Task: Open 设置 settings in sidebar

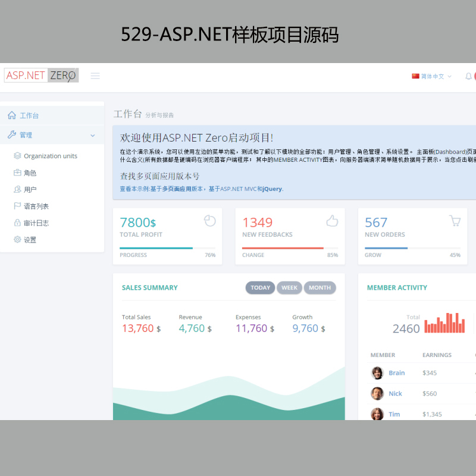Action: tap(30, 240)
